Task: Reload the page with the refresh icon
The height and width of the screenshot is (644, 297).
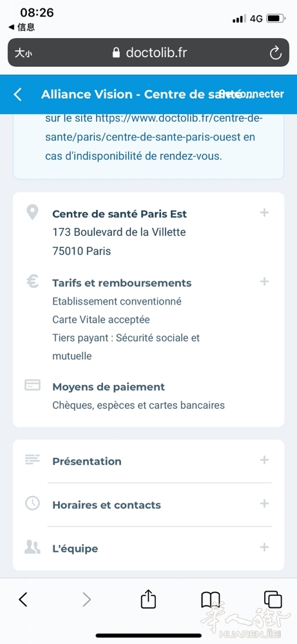Action: [275, 53]
